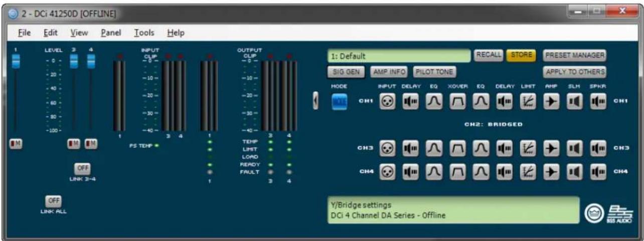The width and height of the screenshot is (644, 241).
Task: Open the CH4 input settings icon
Action: point(388,171)
